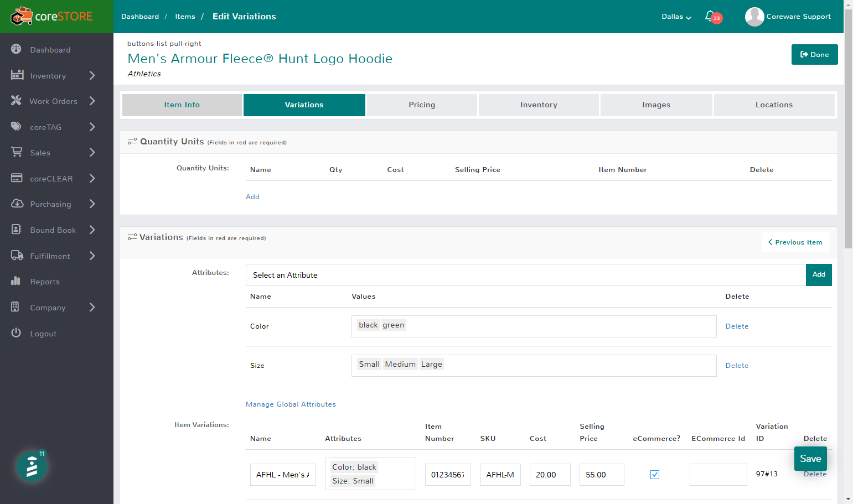
Task: Expand the Sales submenu arrow
Action: pyautogui.click(x=92, y=152)
